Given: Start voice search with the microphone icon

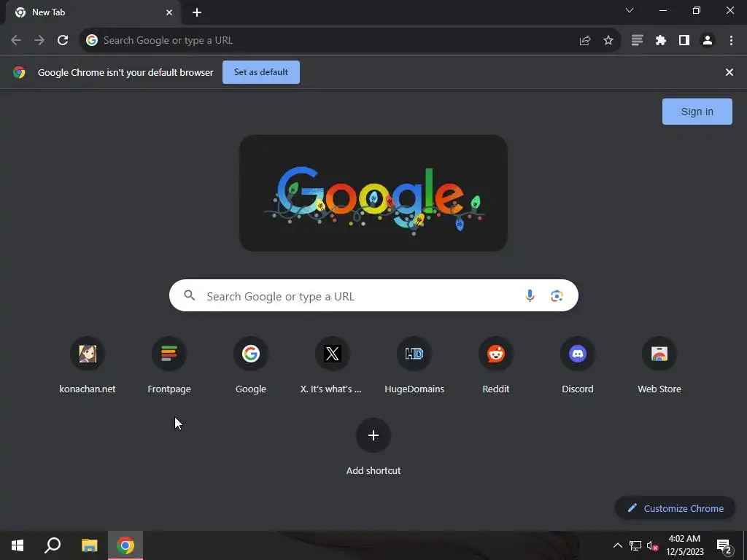Looking at the screenshot, I should pos(530,296).
